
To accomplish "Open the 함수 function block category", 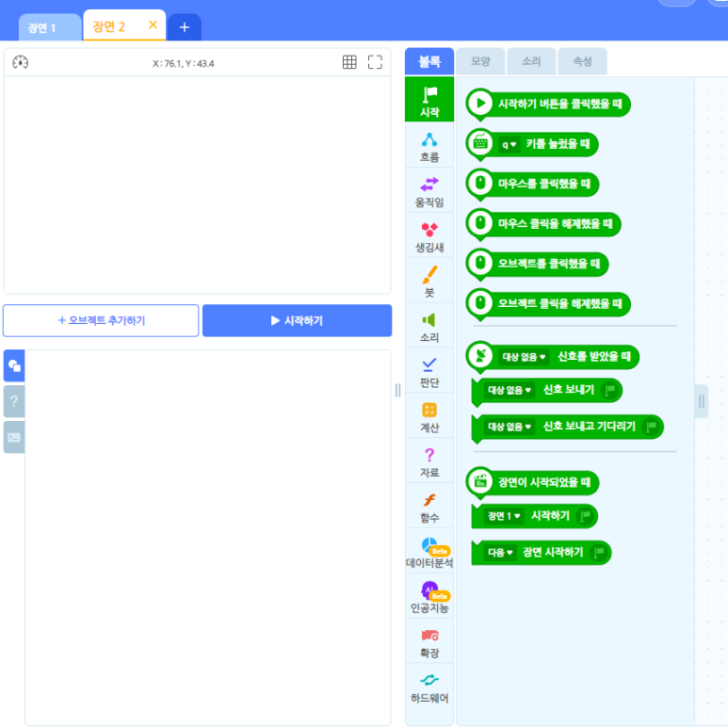I will (429, 506).
